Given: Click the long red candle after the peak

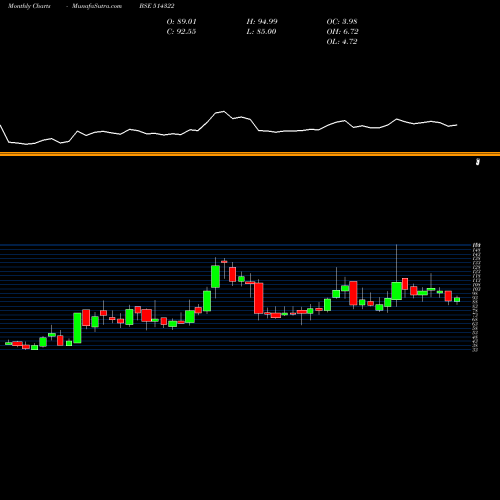Looking at the screenshot, I should click(x=259, y=298).
